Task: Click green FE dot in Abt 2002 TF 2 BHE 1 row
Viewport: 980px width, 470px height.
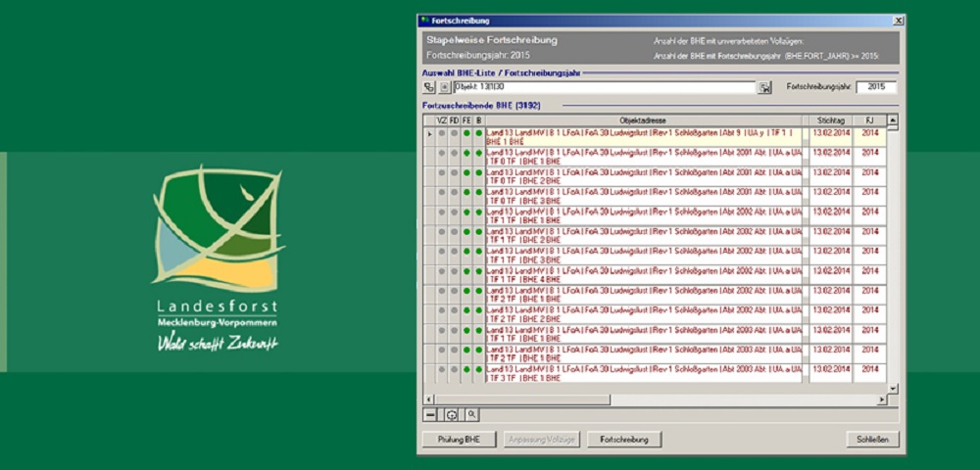Action: coord(466,291)
